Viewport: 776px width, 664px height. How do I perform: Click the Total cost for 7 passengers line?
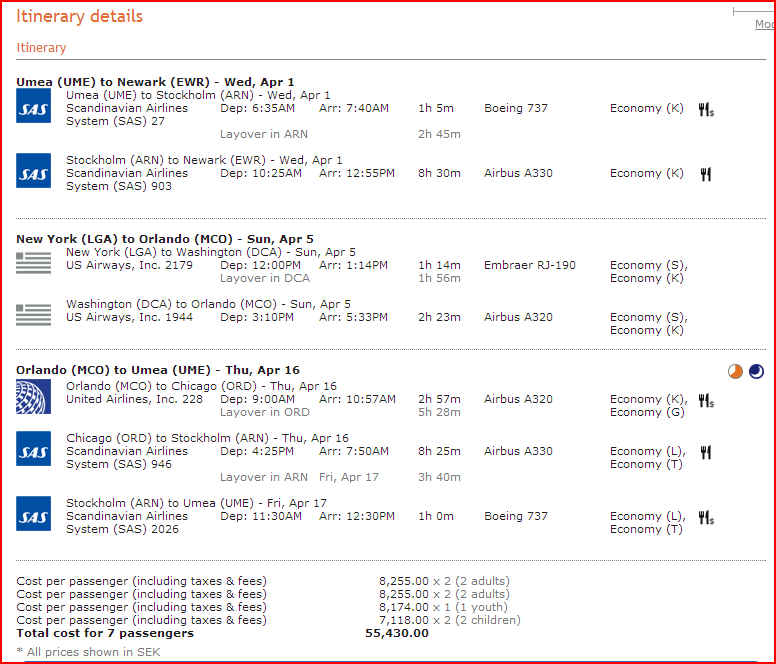[x=105, y=633]
